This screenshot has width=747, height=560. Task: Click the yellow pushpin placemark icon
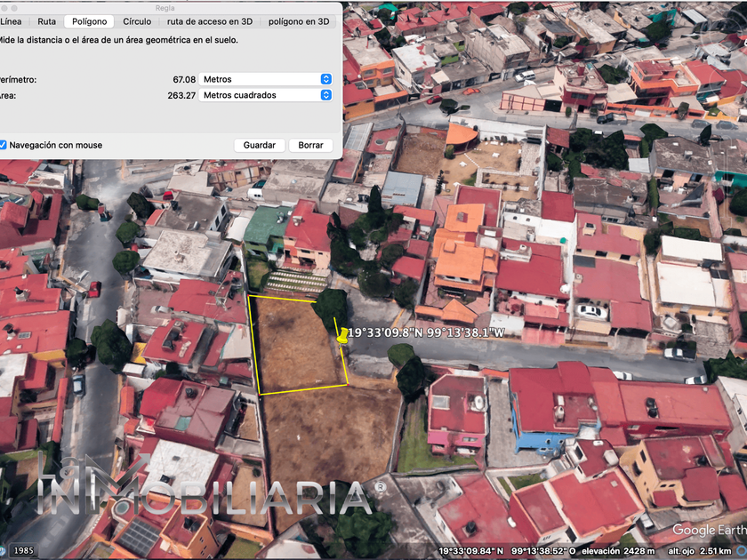pyautogui.click(x=341, y=335)
